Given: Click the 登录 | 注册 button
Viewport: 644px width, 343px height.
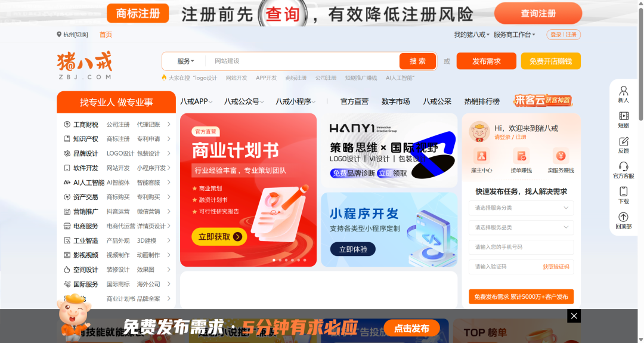Looking at the screenshot, I should [563, 35].
